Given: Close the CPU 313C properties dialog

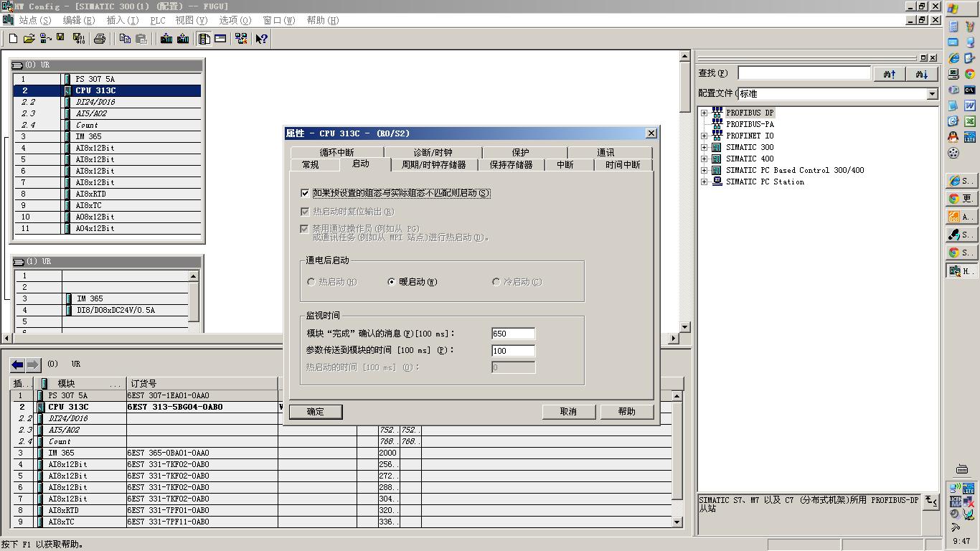Looking at the screenshot, I should (x=651, y=133).
